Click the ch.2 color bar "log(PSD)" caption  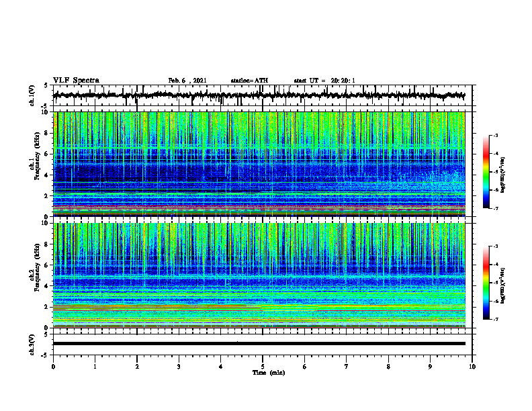tap(503, 285)
